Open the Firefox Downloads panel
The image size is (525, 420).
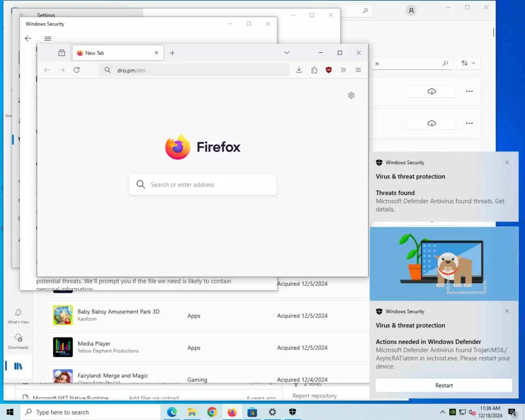coord(299,70)
